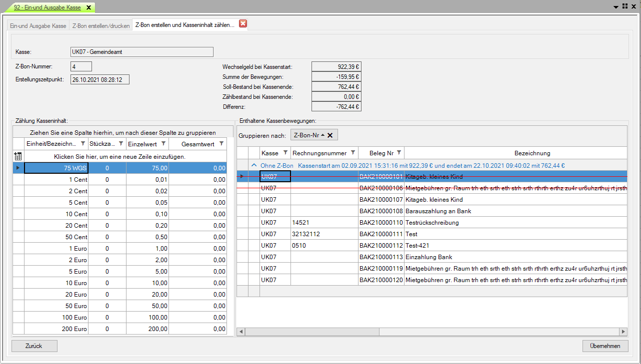This screenshot has height=364, width=641.
Task: Open filter for the Rechnungsnummer column
Action: tap(352, 153)
